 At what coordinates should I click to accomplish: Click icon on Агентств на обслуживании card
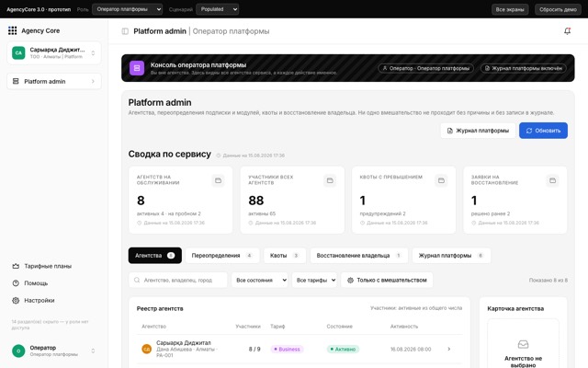[218, 180]
